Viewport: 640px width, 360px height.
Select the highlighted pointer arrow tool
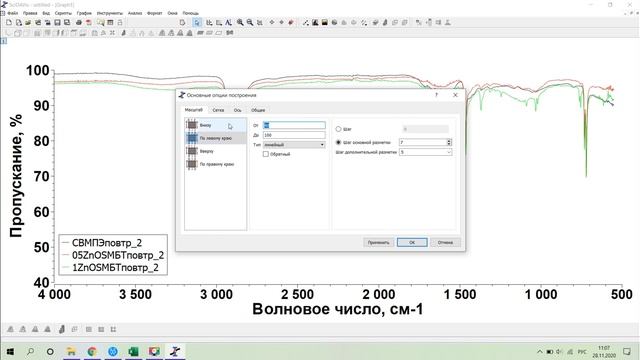197,22
